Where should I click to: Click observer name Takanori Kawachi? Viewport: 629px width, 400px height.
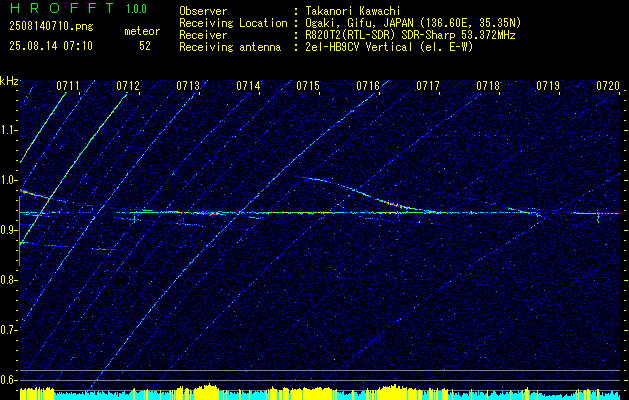pyautogui.click(x=353, y=11)
